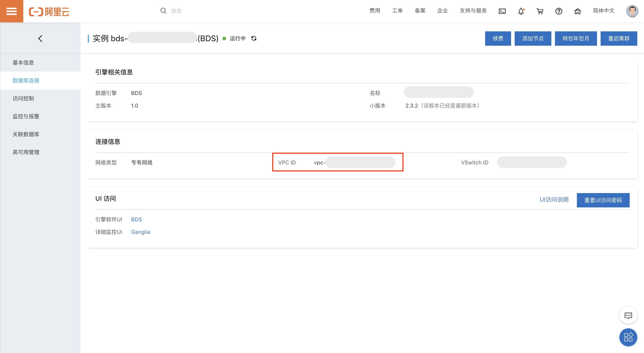Refresh instance status icon

click(x=254, y=38)
